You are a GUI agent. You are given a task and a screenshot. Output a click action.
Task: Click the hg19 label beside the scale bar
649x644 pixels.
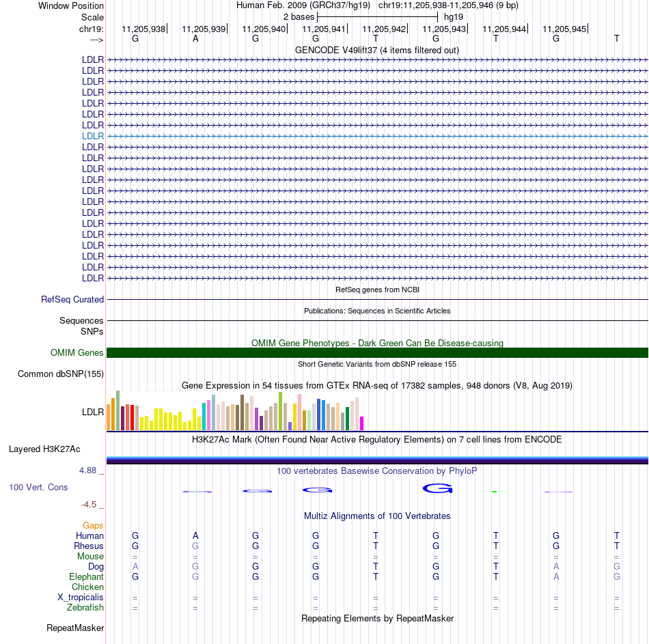(453, 17)
